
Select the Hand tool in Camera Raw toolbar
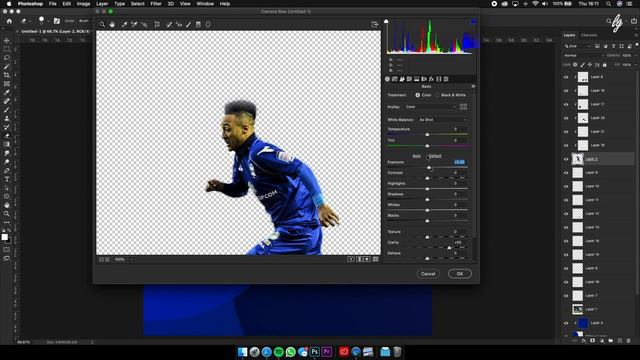tap(112, 24)
